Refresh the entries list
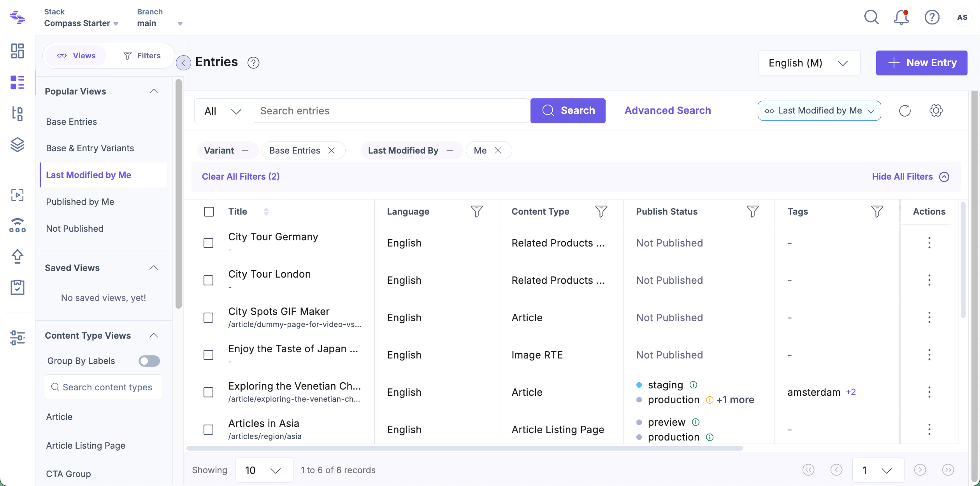The height and width of the screenshot is (486, 980). 905,111
